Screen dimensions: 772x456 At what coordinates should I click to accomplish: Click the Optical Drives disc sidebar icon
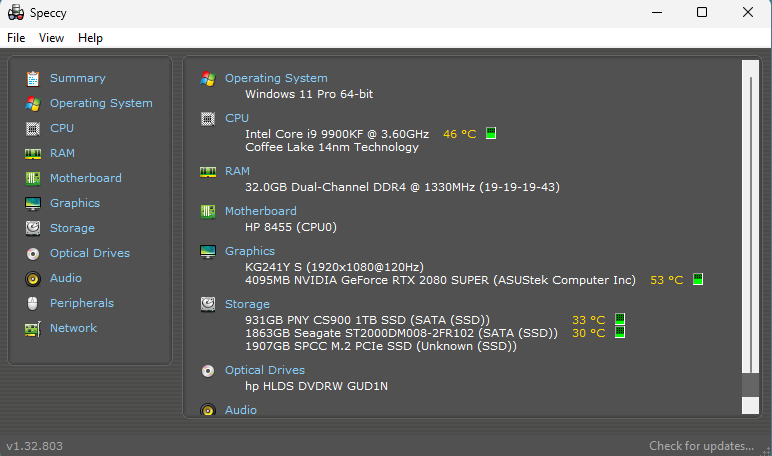point(33,253)
